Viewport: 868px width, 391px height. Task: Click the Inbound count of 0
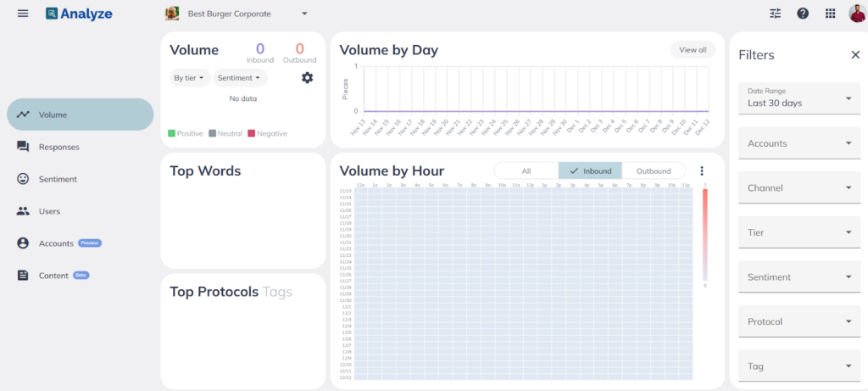pos(260,48)
